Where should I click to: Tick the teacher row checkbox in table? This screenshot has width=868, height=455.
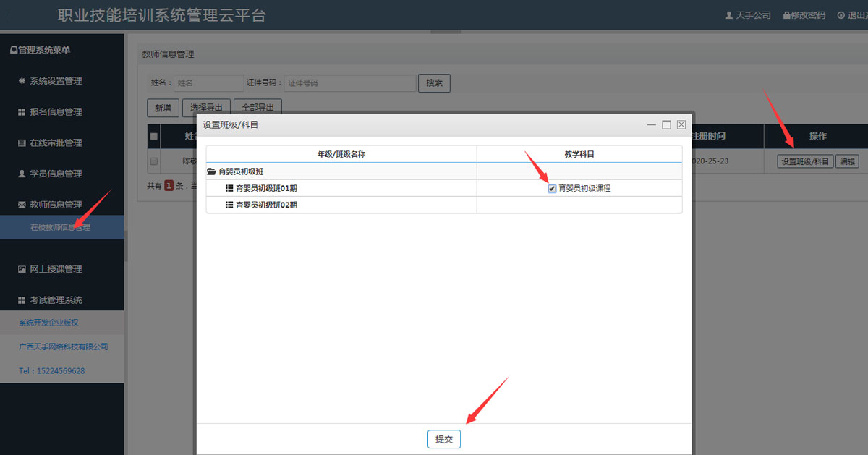coord(153,161)
